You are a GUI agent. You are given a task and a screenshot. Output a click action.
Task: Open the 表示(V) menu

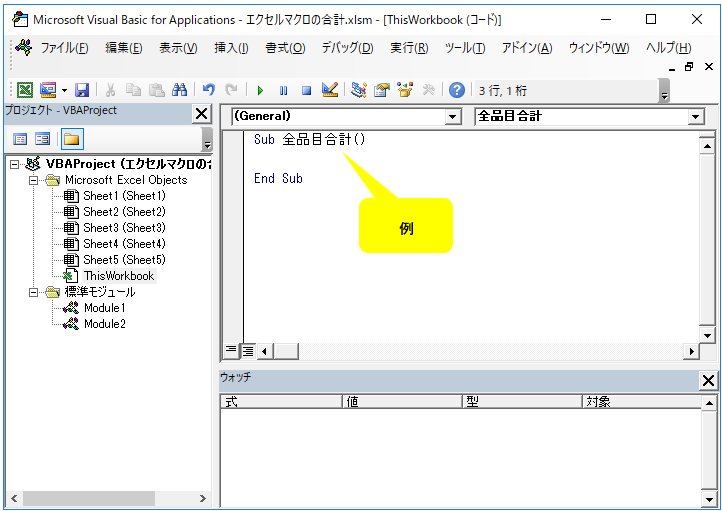coord(178,48)
